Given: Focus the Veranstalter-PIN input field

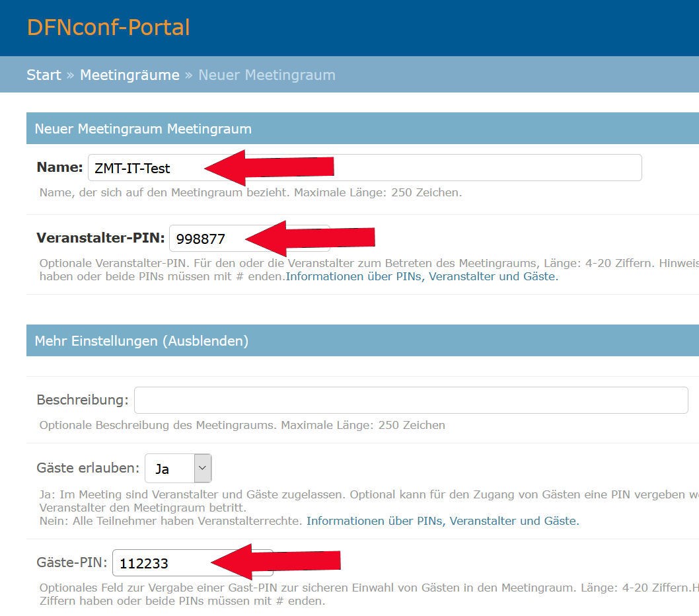Looking at the screenshot, I should [250, 239].
